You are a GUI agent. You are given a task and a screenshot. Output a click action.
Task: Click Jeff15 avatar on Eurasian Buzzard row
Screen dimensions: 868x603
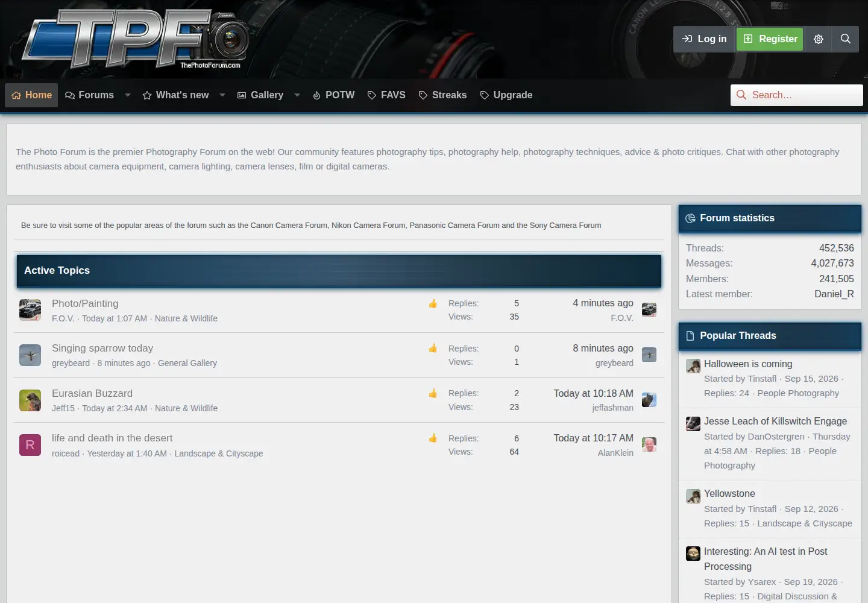(x=30, y=400)
